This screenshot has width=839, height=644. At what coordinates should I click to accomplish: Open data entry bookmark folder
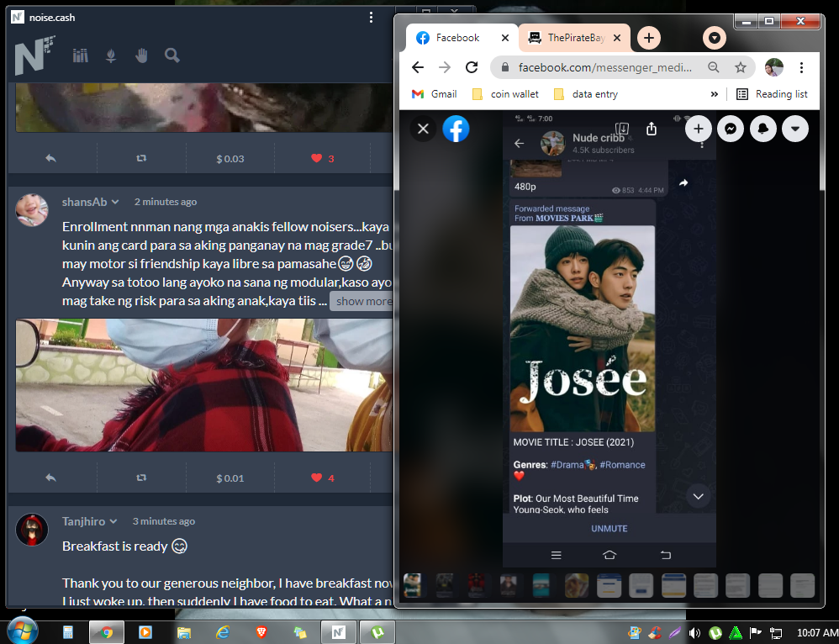tap(586, 94)
